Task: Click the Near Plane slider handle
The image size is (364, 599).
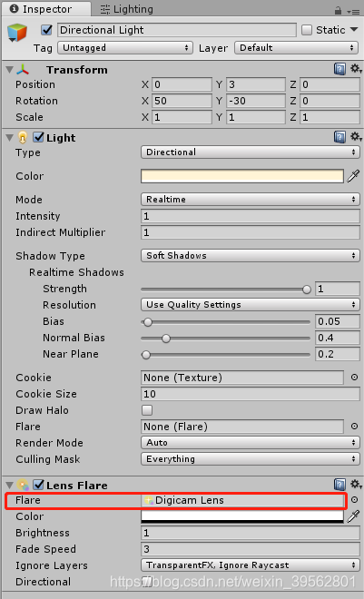Action: pyautogui.click(x=146, y=355)
